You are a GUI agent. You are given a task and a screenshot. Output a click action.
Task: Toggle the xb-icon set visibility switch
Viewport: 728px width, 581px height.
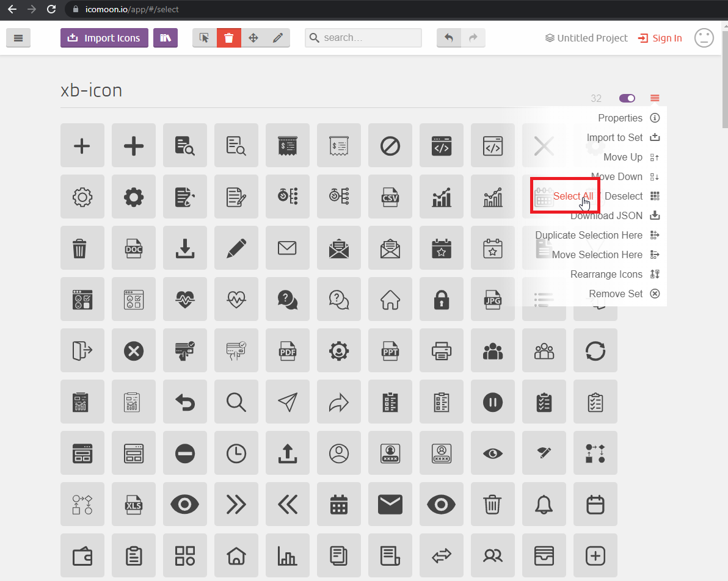tap(627, 98)
